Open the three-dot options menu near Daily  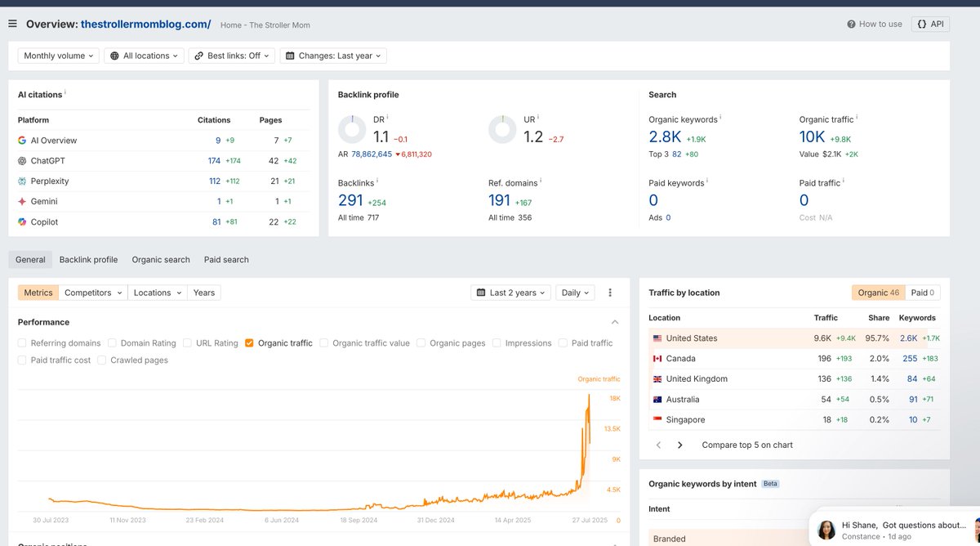[x=608, y=292]
